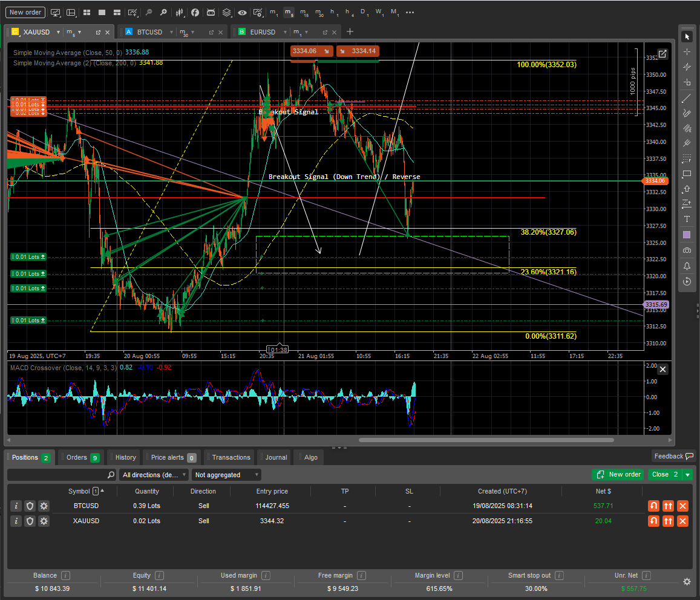Select the text label tool
The image size is (700, 600).
(x=687, y=219)
